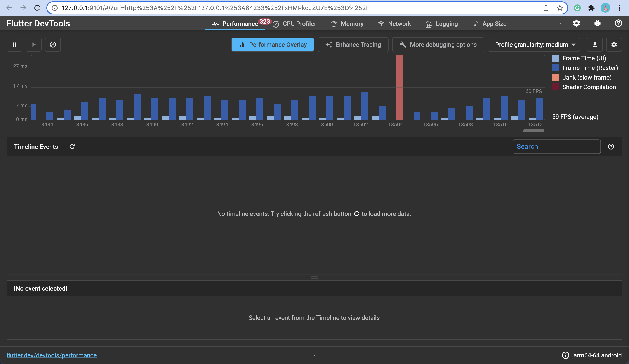Image resolution: width=629 pixels, height=364 pixels.
Task: Open DevTools help at top right
Action: 618,23
